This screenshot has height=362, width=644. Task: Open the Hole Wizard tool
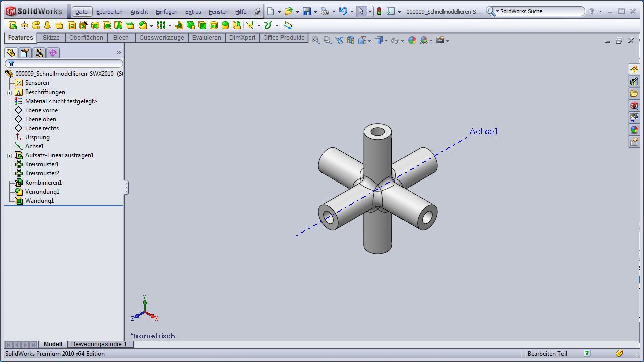[83, 25]
